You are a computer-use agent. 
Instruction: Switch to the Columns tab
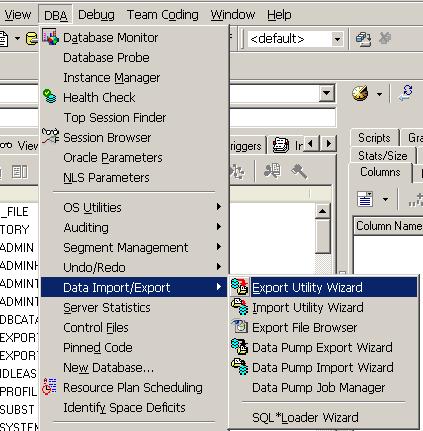(380, 172)
